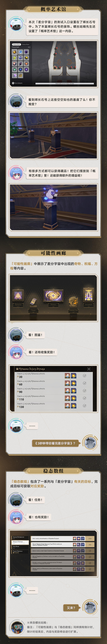Click the large center painting in gallery
Image resolution: width=107 pixels, height=644 pixels.
pyautogui.click(x=53, y=296)
